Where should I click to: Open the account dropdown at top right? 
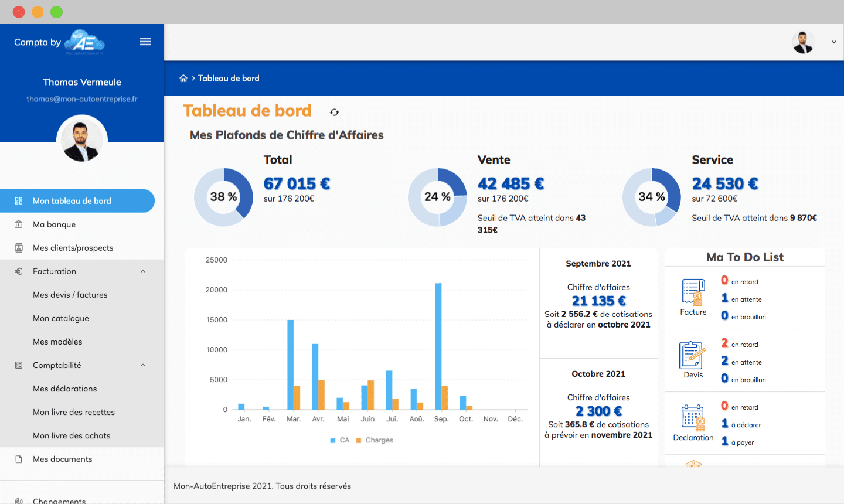[x=833, y=42]
